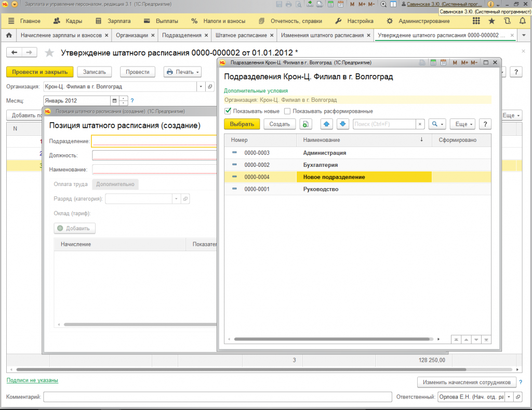Uncheck the Показывать новые checkbox
Viewport: 532px width, 410px height.
pos(228,111)
